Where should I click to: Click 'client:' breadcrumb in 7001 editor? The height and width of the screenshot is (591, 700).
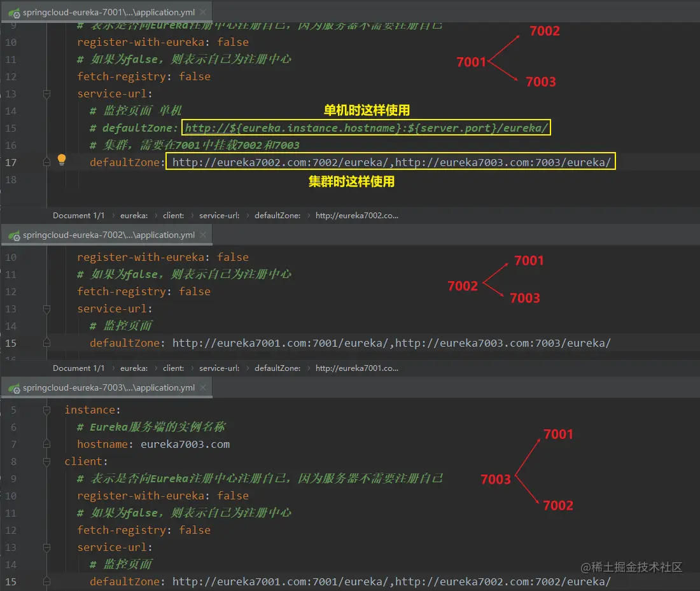pos(173,216)
